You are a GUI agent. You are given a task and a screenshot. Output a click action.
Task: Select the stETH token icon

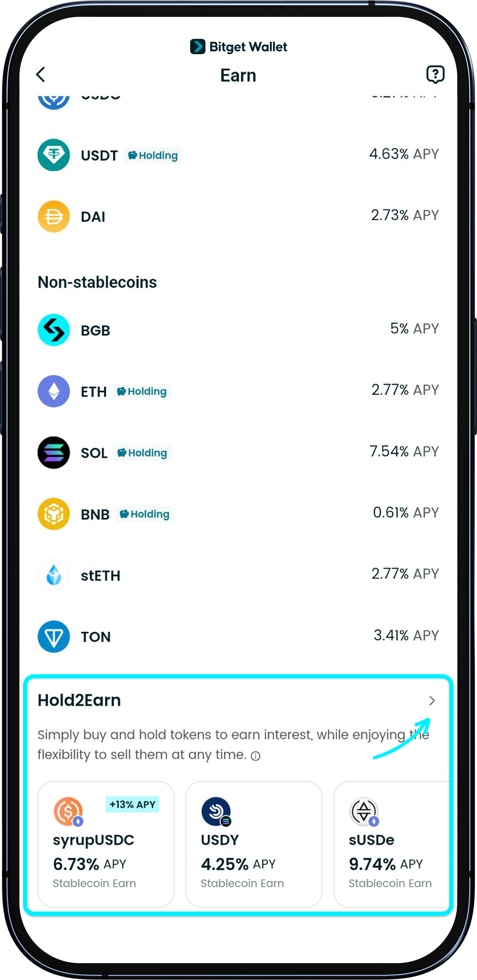pyautogui.click(x=54, y=575)
